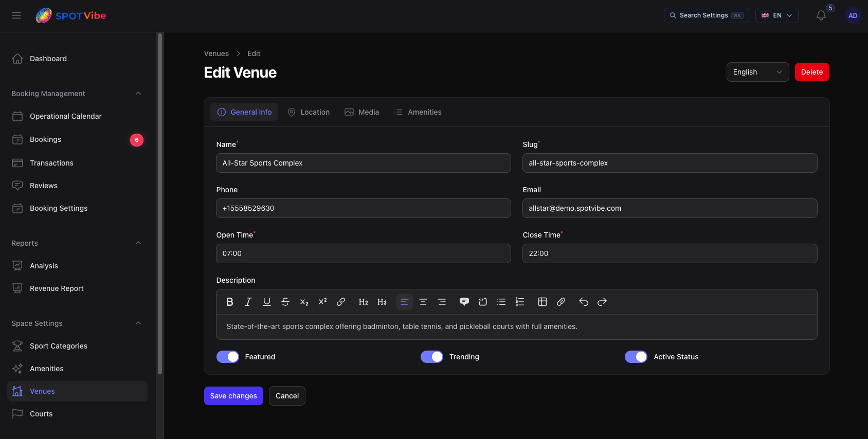Go to Venues breadcrumb link
The height and width of the screenshot is (439, 868).
point(216,53)
